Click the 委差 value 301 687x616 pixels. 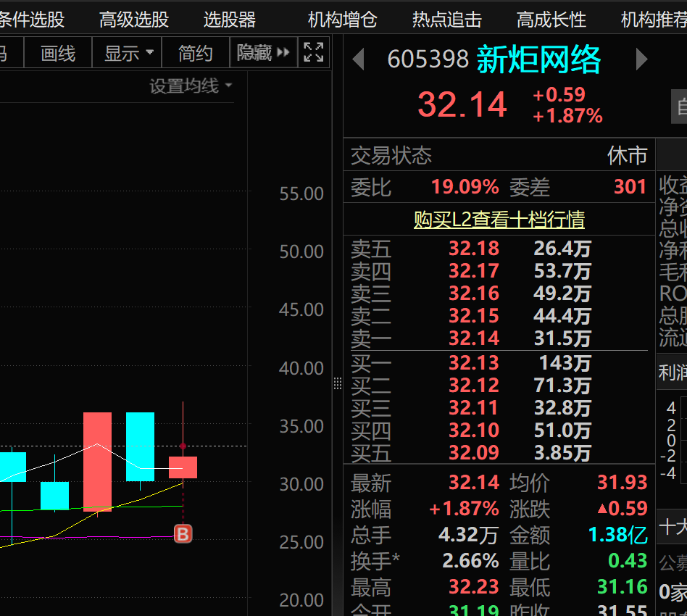[x=630, y=187]
